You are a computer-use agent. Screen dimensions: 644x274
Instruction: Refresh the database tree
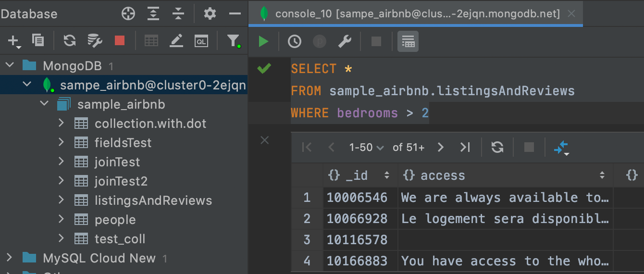(70, 41)
